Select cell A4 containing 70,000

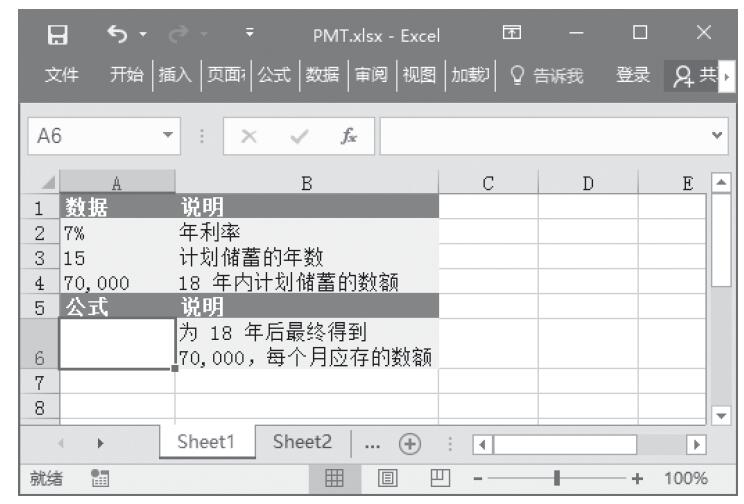[117, 283]
